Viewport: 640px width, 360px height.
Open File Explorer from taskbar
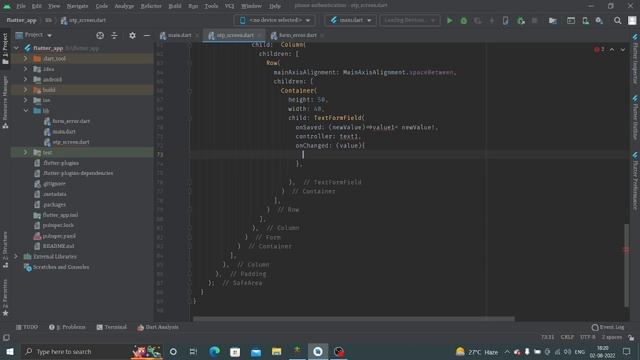tap(276, 351)
